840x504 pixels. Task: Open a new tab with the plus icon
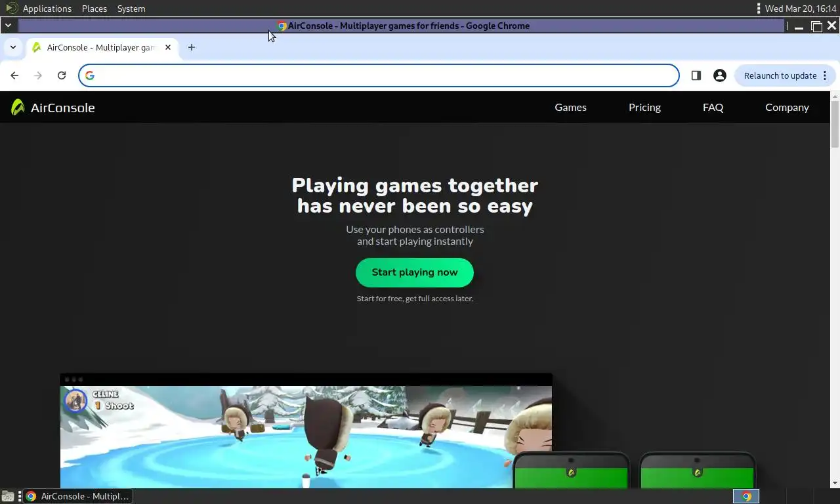tap(192, 47)
